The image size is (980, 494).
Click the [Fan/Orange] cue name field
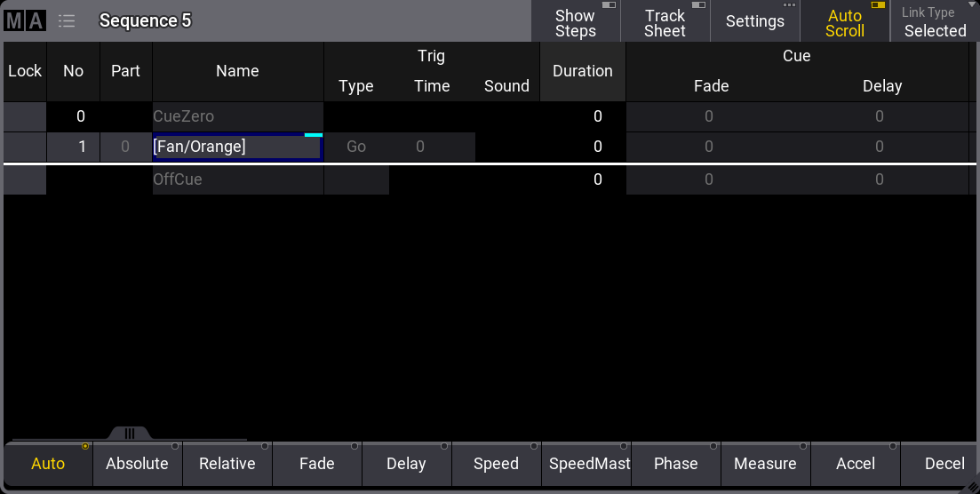pyautogui.click(x=237, y=147)
